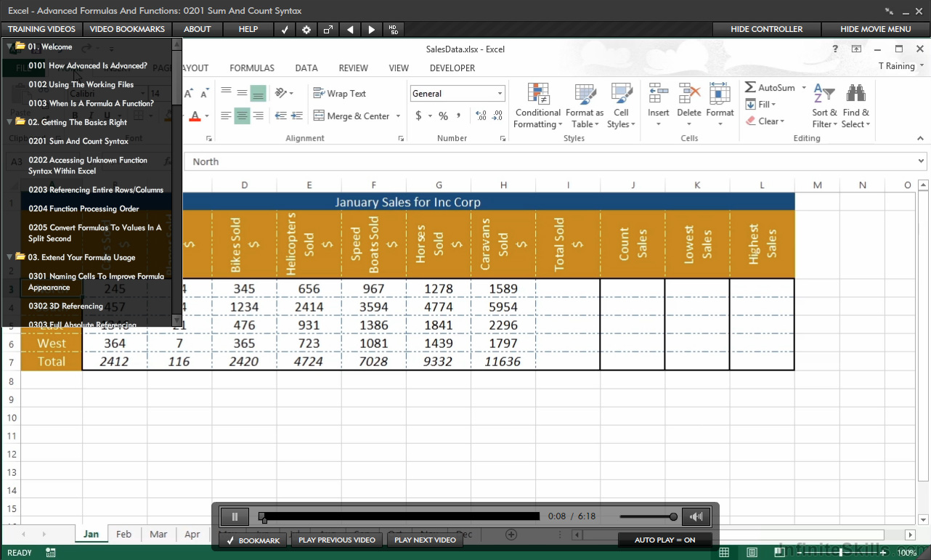Screen dimensions: 931x560
Task: Open the DEVELOPER ribbon tab
Action: click(x=452, y=68)
